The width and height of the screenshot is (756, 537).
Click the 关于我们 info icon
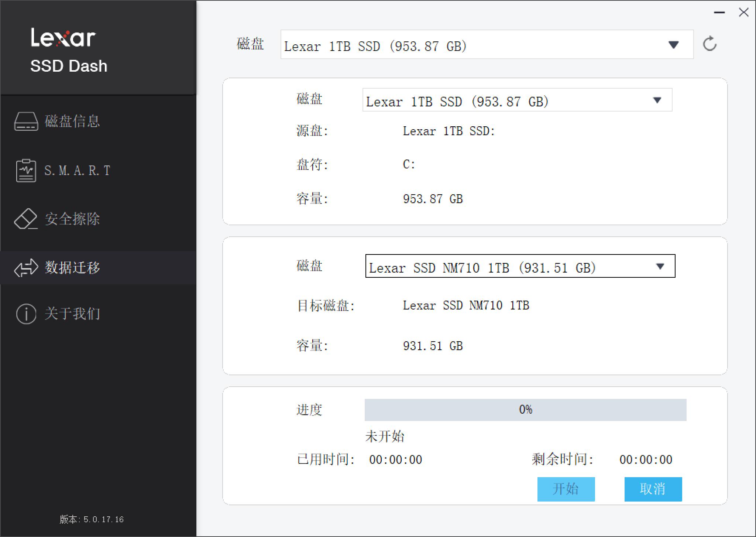26,314
